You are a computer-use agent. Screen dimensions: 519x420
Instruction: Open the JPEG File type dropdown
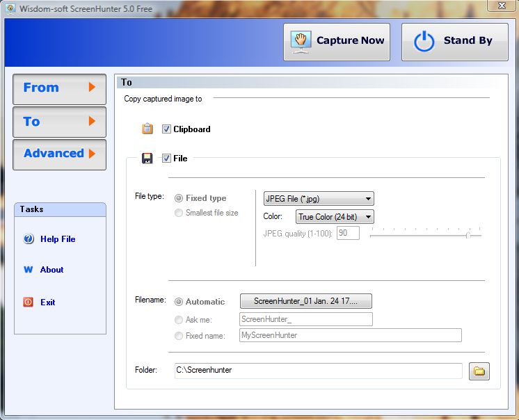pos(319,199)
